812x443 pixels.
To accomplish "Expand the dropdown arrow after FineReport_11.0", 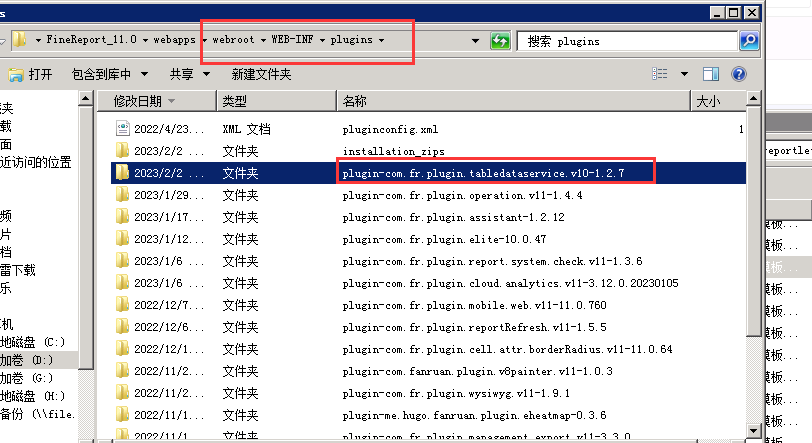I will [145, 40].
